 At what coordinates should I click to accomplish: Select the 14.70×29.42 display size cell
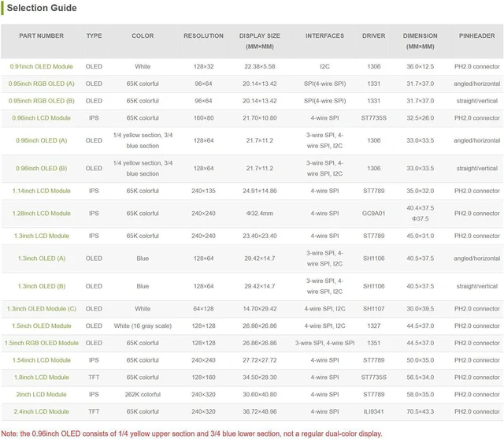[x=260, y=309]
